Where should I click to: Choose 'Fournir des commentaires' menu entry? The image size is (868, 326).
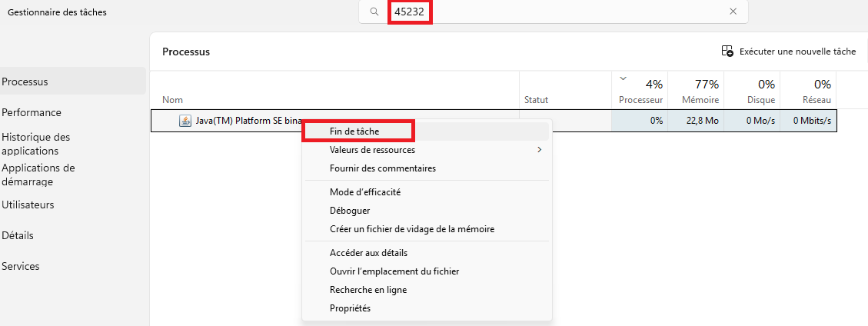click(x=382, y=168)
